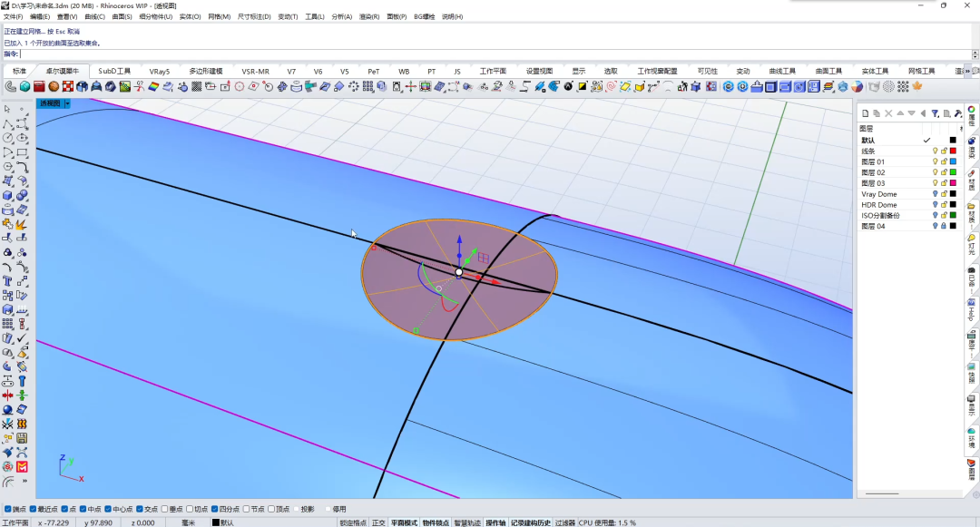
Task: Toggle the 交点 osnap checkbox
Action: tap(140, 509)
